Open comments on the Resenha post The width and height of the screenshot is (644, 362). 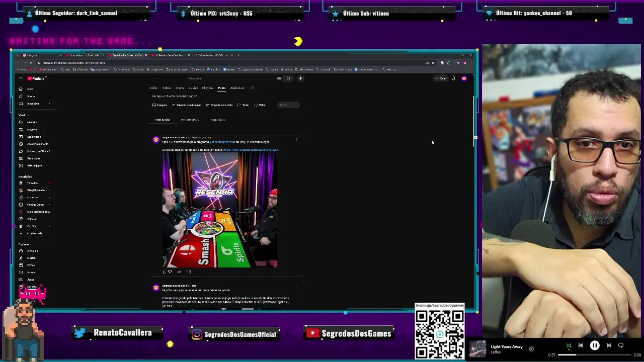point(189,271)
